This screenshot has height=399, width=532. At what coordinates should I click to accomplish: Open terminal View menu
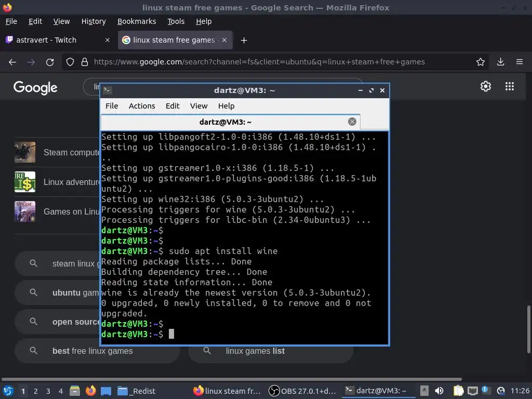click(198, 106)
